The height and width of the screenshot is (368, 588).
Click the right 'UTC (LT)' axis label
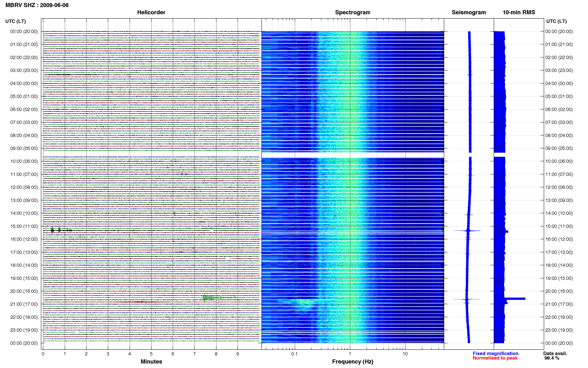(556, 21)
